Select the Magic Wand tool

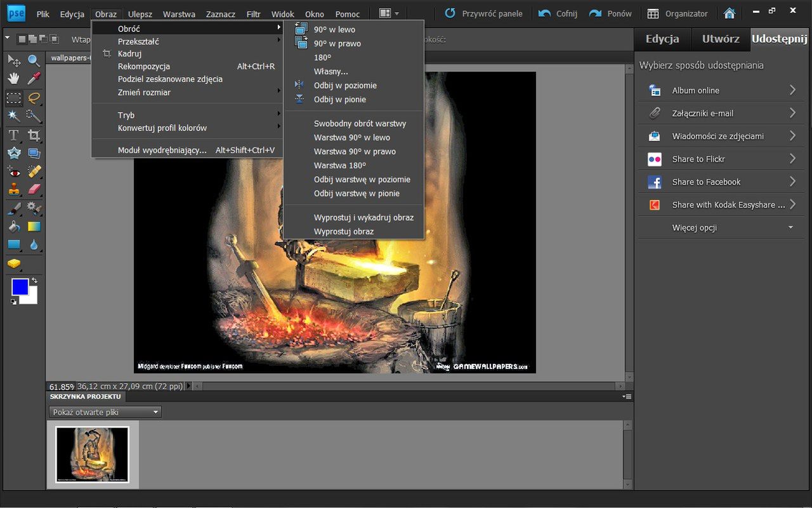coord(14,116)
